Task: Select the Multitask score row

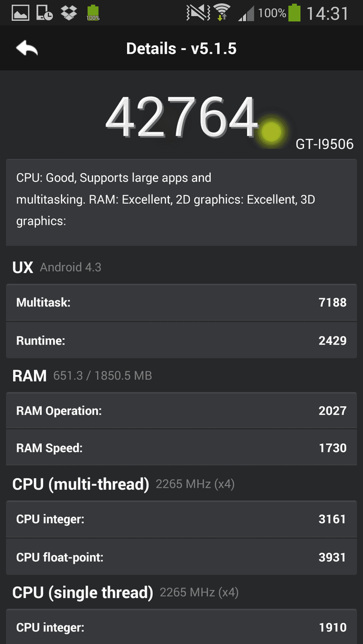Action: pos(181,303)
